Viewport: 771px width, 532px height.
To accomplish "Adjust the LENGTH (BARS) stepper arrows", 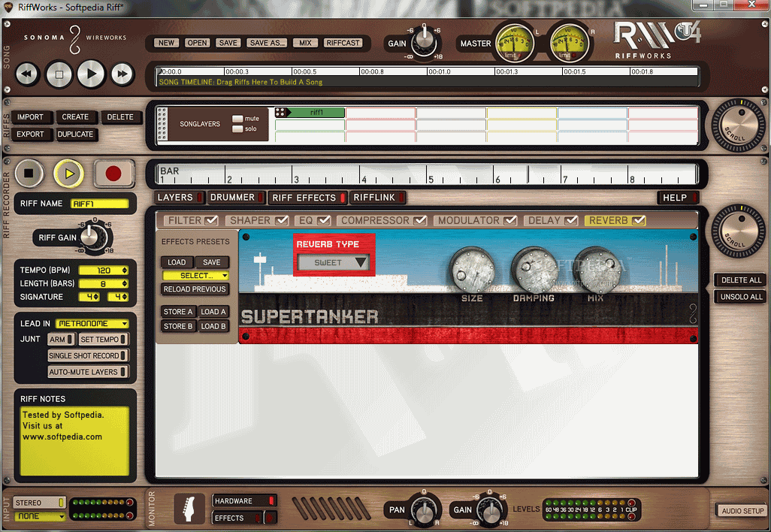I will (x=125, y=284).
